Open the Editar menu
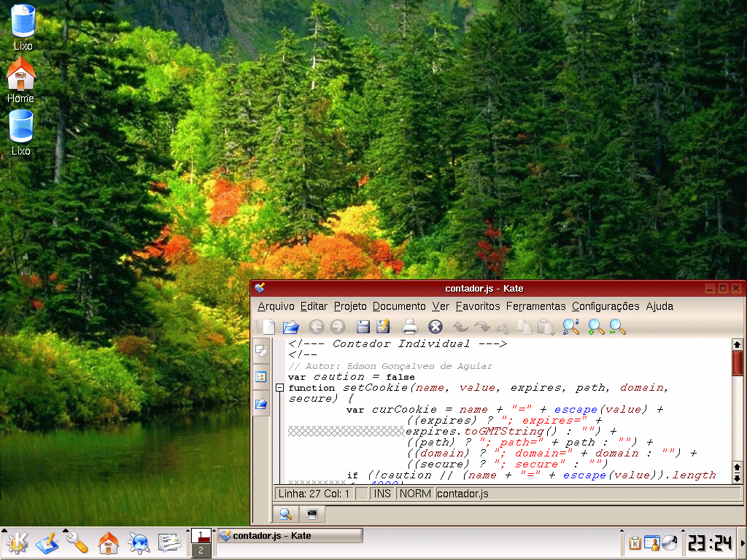 (x=314, y=306)
